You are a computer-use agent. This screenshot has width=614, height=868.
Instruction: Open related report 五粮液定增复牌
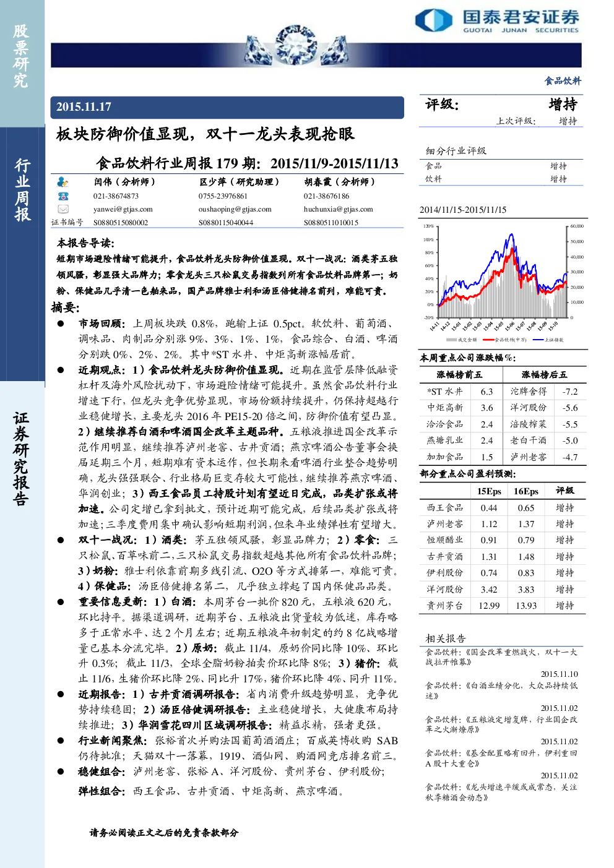point(501,724)
